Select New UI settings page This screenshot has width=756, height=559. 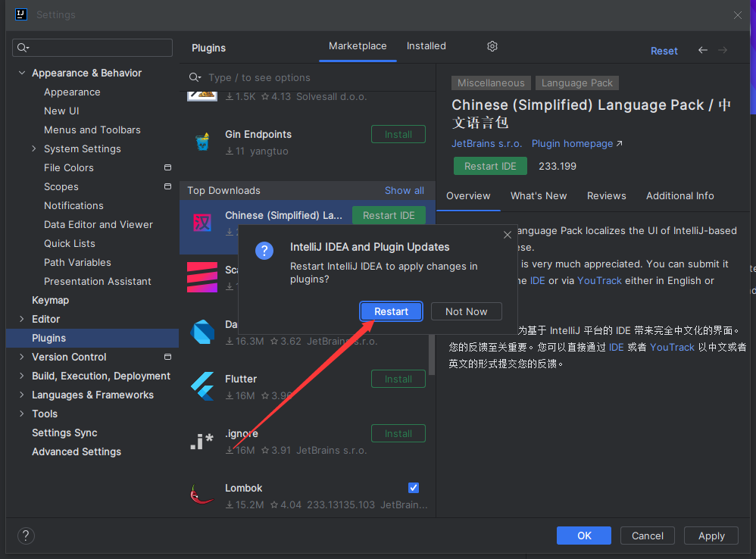[x=61, y=111]
